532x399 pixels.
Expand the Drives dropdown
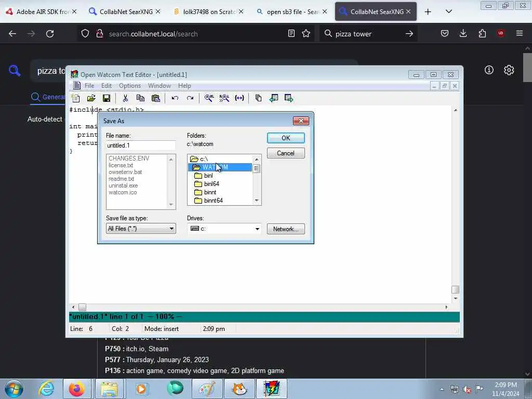pyautogui.click(x=257, y=229)
